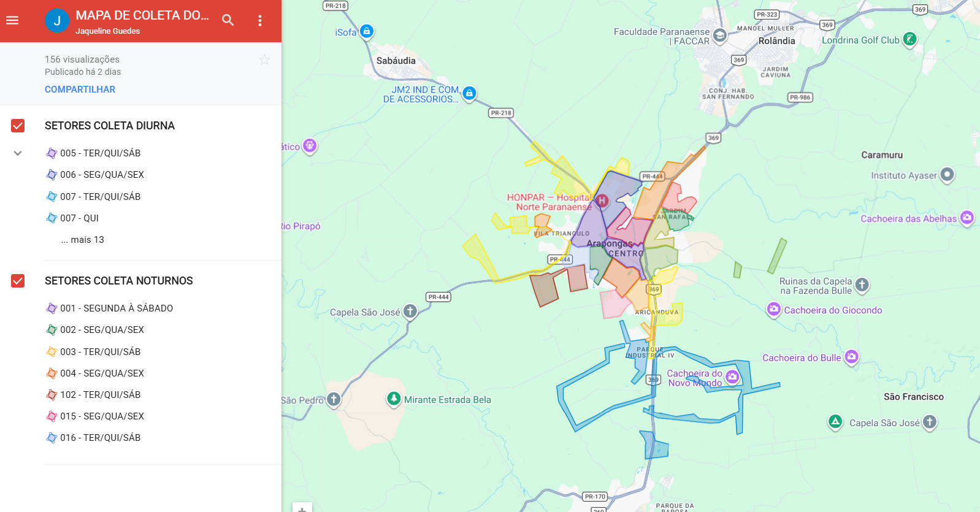Star this map as a favorite
Viewport: 980px width, 512px height.
click(x=264, y=59)
